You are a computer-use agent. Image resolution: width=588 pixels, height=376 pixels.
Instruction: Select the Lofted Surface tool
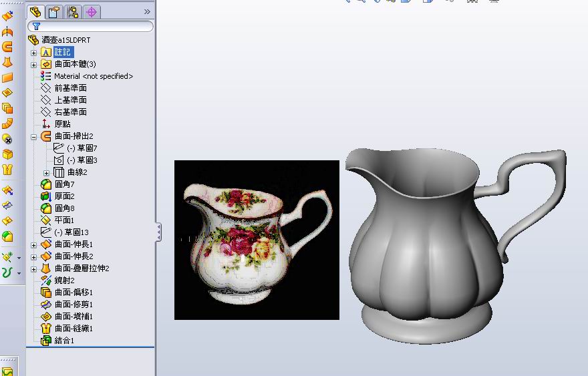pos(7,62)
